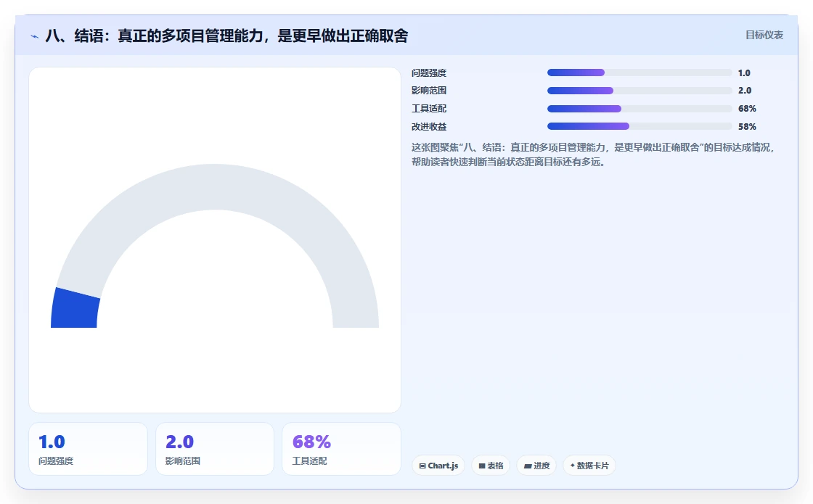Click the 改进收益 progress bar
This screenshot has height=504, width=813.
(640, 126)
